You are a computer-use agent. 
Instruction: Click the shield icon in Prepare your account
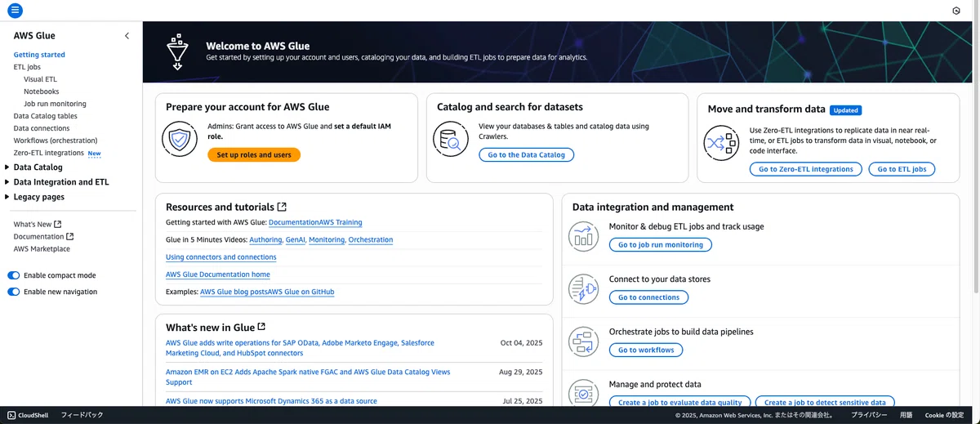click(x=179, y=139)
